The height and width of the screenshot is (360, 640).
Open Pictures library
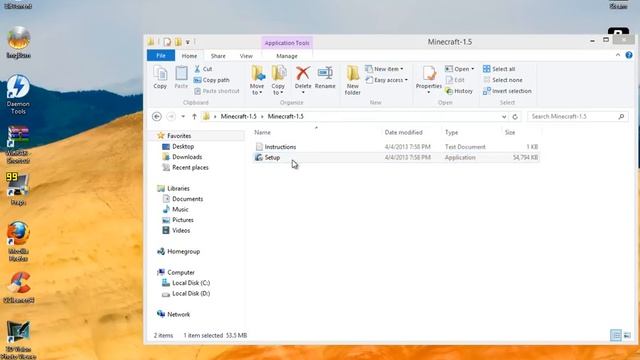(x=178, y=220)
